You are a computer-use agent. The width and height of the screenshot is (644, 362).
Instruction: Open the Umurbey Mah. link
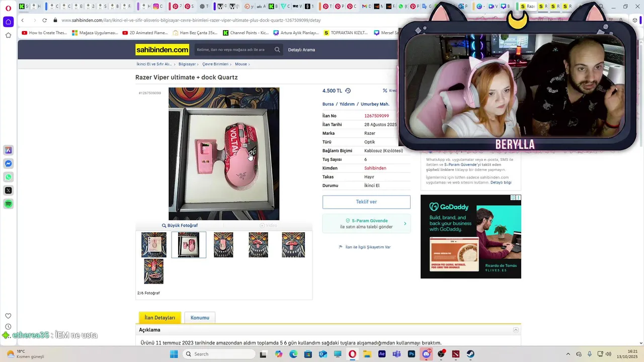[x=375, y=104]
